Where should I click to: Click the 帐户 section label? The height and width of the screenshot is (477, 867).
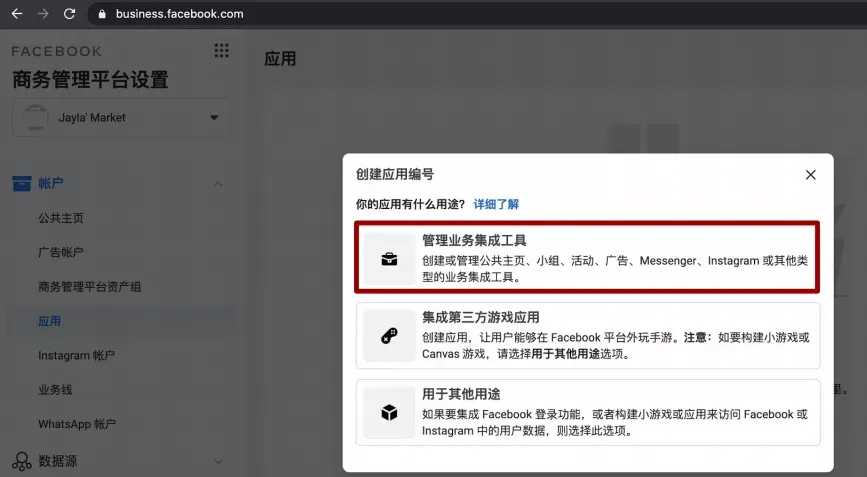click(50, 183)
